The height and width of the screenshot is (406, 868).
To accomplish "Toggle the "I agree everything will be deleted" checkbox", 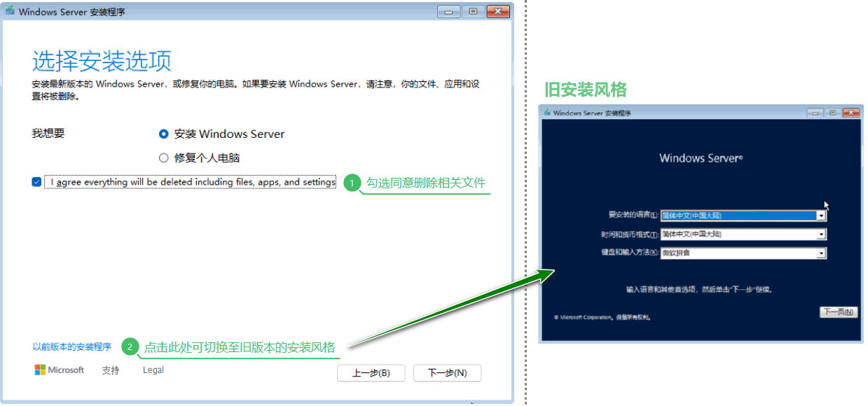I will click(x=36, y=182).
